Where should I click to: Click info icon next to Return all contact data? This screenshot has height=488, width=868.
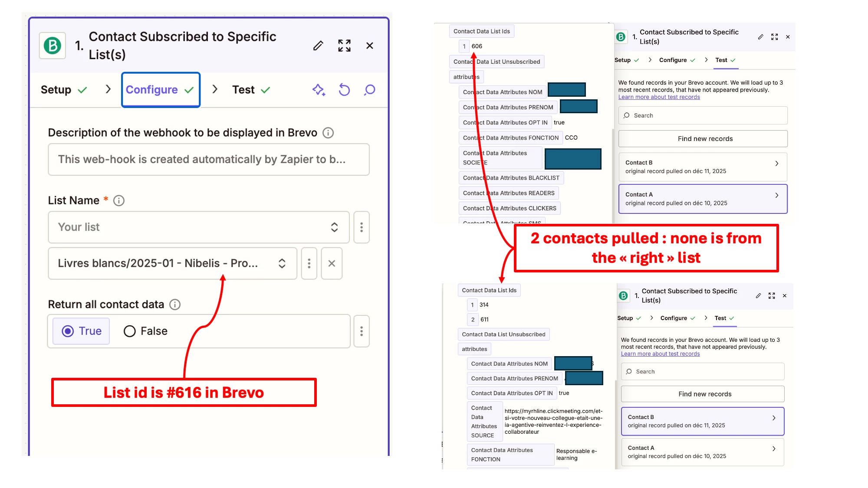pos(175,305)
